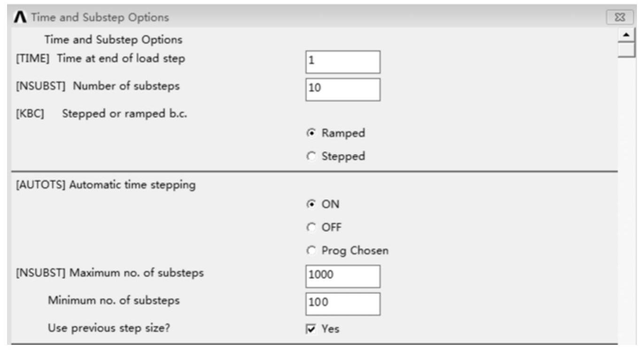
Task: Turn automatic time stepping ON
Action: click(310, 204)
